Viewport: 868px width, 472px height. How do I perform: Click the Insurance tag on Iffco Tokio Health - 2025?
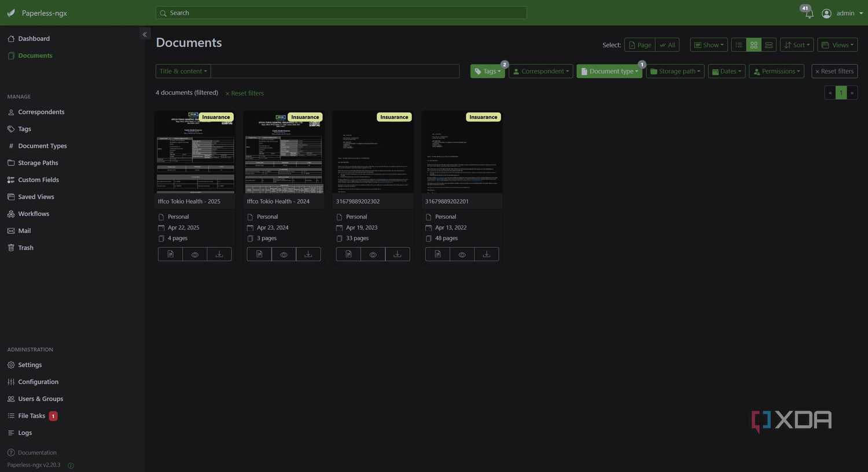216,117
